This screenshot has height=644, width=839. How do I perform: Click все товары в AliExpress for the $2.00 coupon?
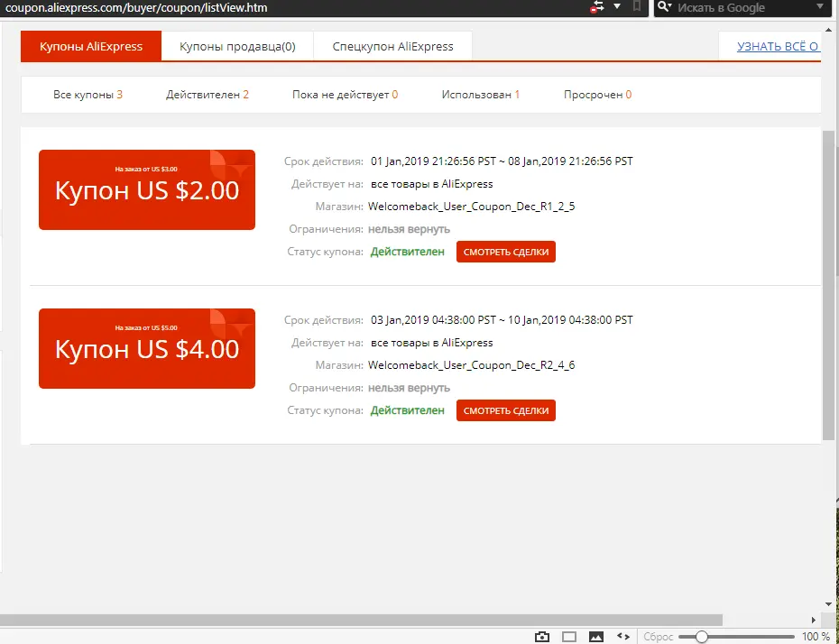click(x=432, y=184)
